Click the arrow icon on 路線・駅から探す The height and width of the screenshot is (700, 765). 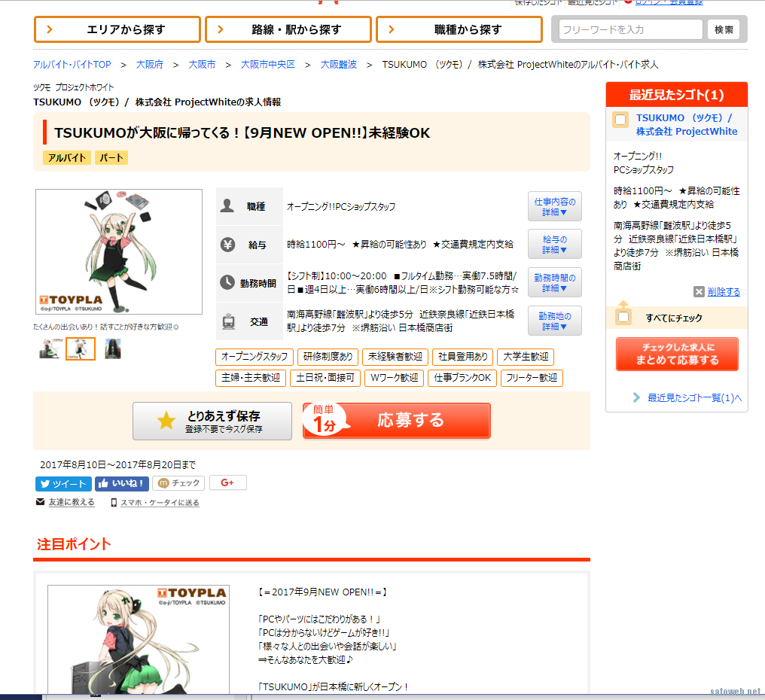click(221, 29)
